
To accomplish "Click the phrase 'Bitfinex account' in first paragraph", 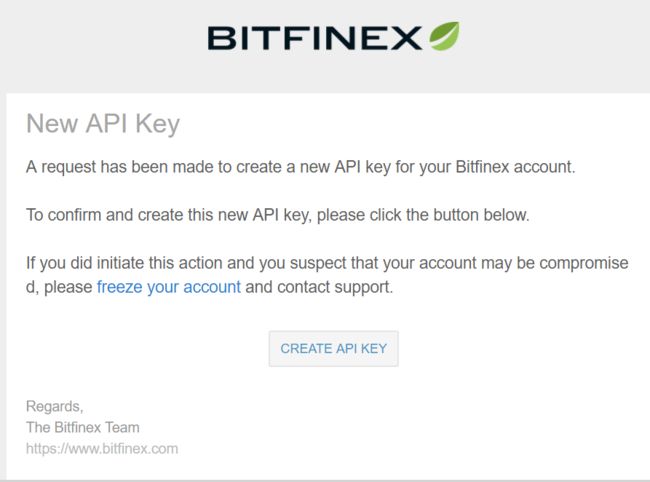I will tap(515, 167).
